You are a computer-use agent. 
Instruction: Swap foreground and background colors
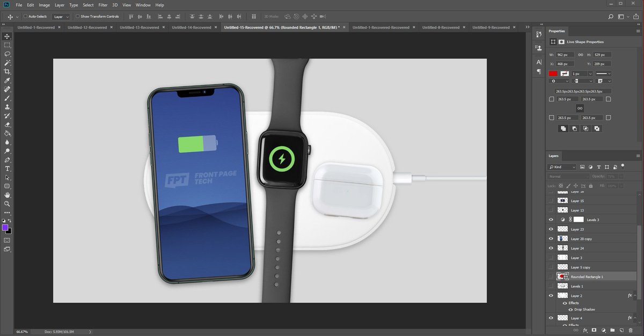coord(10,221)
